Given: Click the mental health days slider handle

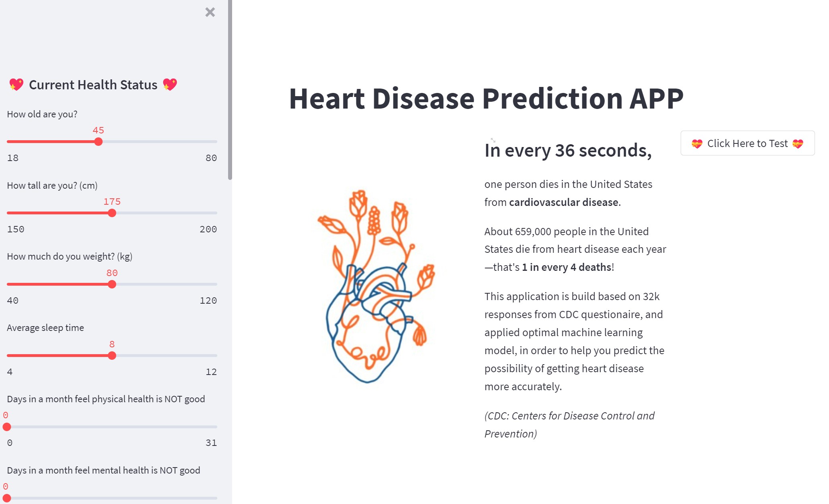Looking at the screenshot, I should point(7,498).
